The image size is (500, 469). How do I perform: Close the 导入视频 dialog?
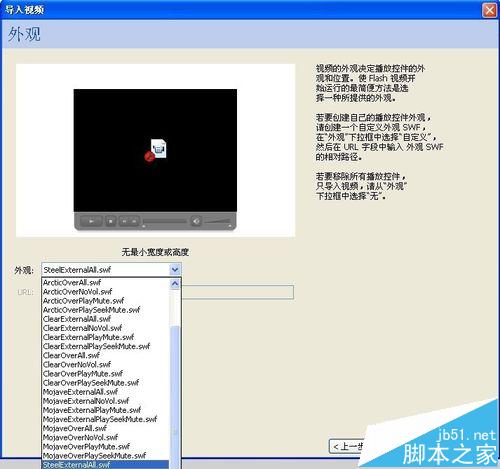tap(489, 10)
